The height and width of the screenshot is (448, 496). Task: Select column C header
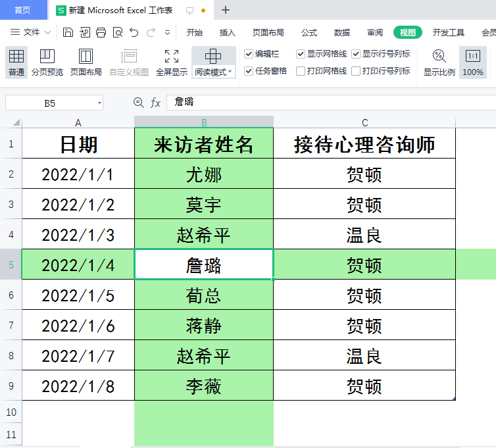[364, 122]
